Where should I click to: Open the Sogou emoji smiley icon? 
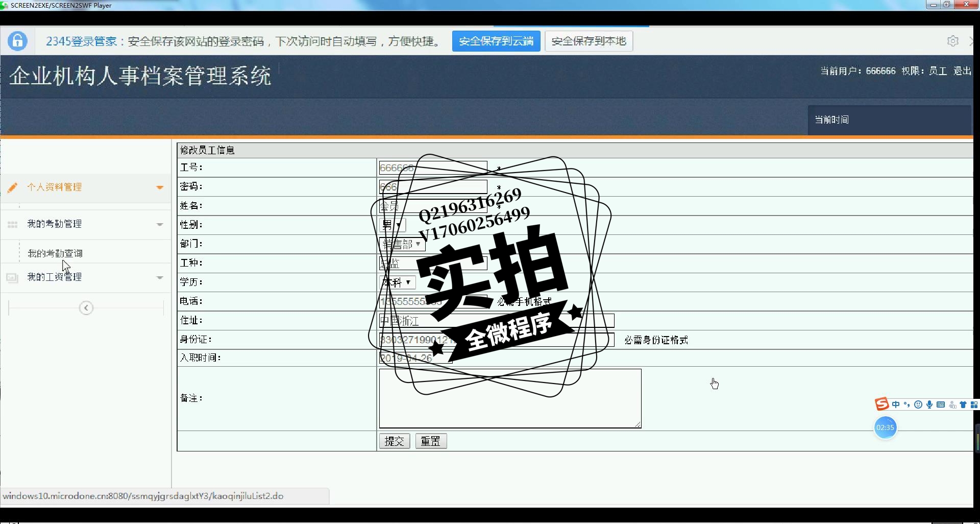point(918,404)
